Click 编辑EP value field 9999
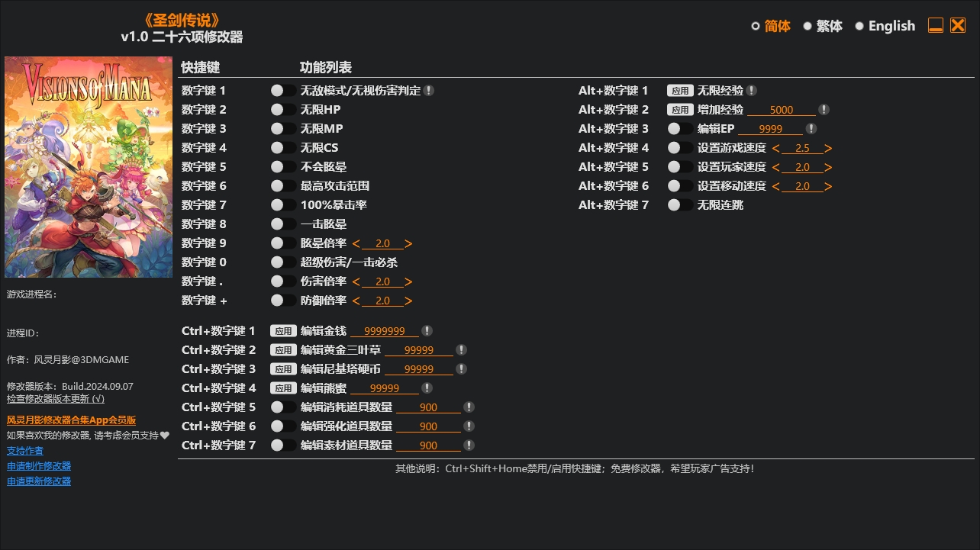Viewport: 980px width, 550px height. [x=771, y=129]
